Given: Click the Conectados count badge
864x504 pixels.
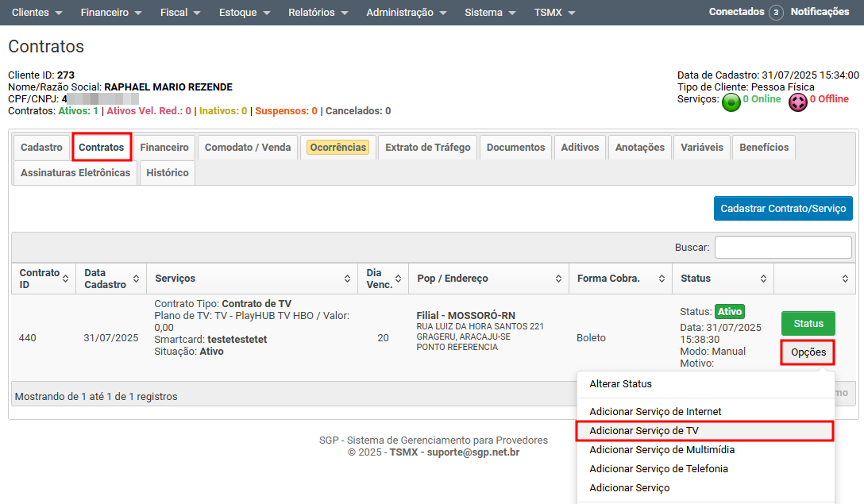Looking at the screenshot, I should pyautogui.click(x=776, y=13).
